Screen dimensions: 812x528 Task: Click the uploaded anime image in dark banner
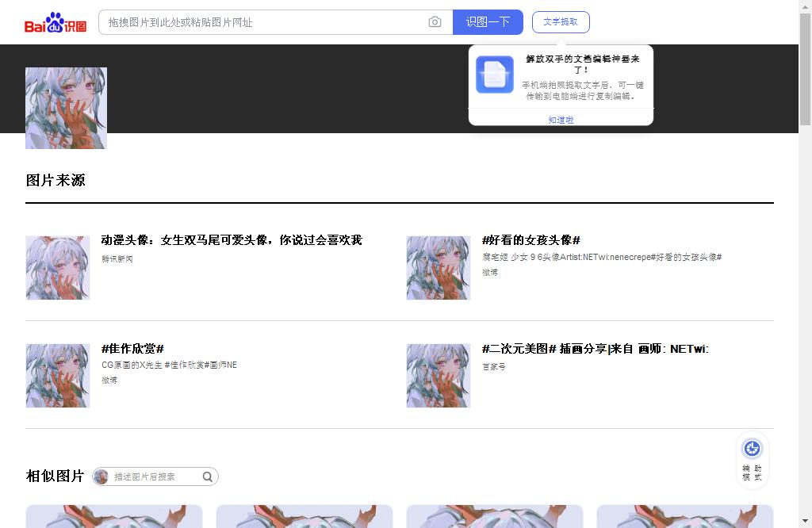(67, 108)
